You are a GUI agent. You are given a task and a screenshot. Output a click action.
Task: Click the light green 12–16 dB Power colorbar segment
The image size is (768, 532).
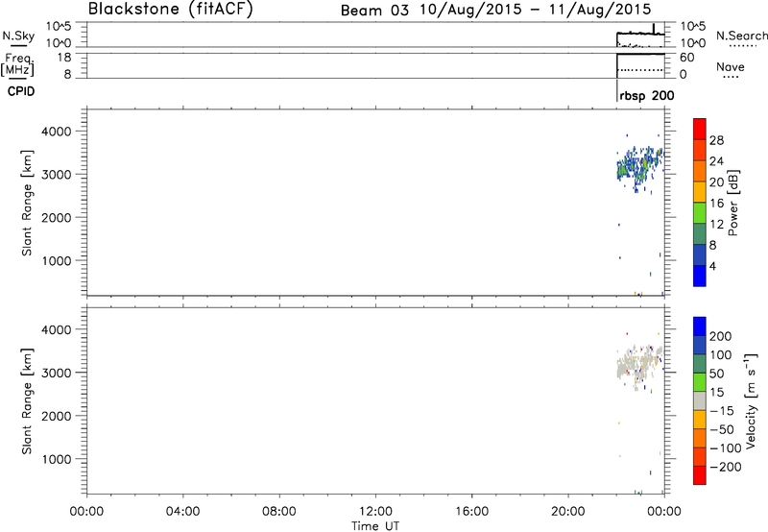point(700,212)
